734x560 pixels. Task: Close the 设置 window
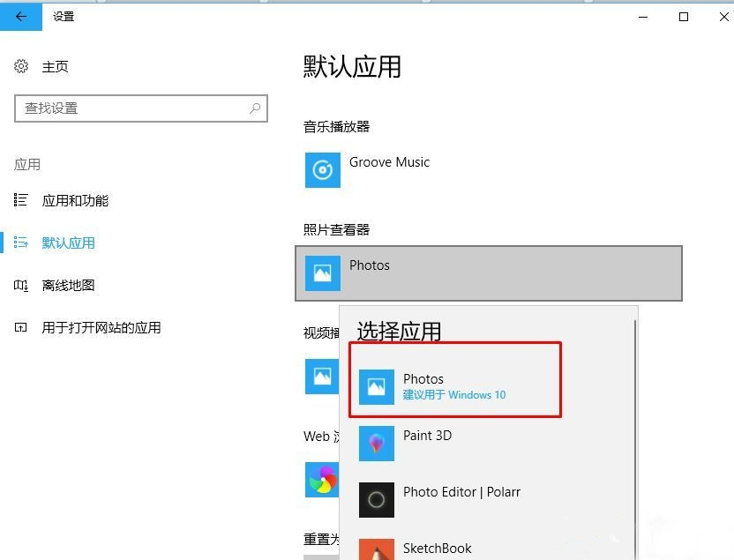tap(723, 18)
